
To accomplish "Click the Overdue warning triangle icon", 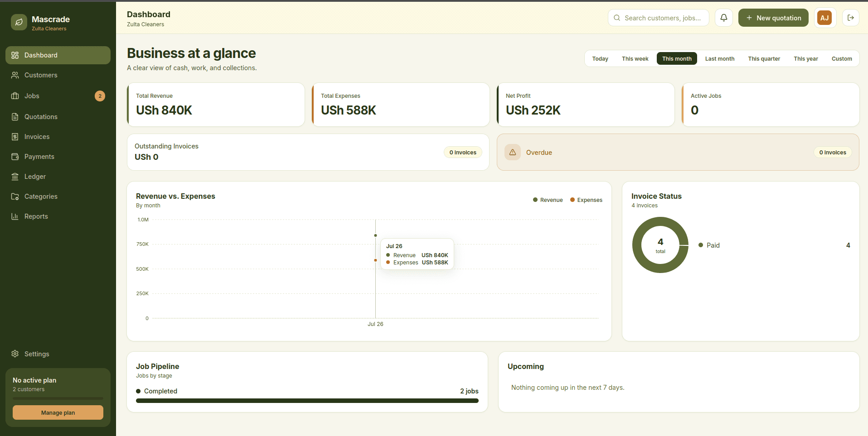I will pos(513,153).
